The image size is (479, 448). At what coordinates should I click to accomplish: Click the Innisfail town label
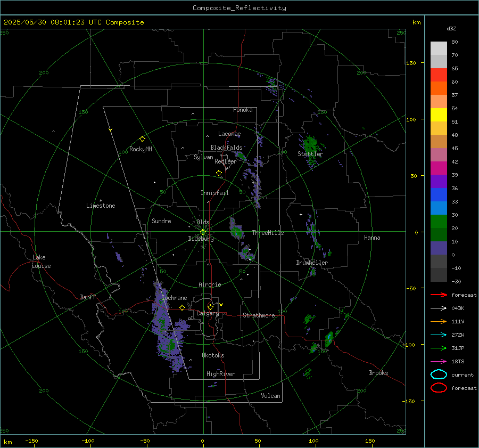pyautogui.click(x=214, y=193)
